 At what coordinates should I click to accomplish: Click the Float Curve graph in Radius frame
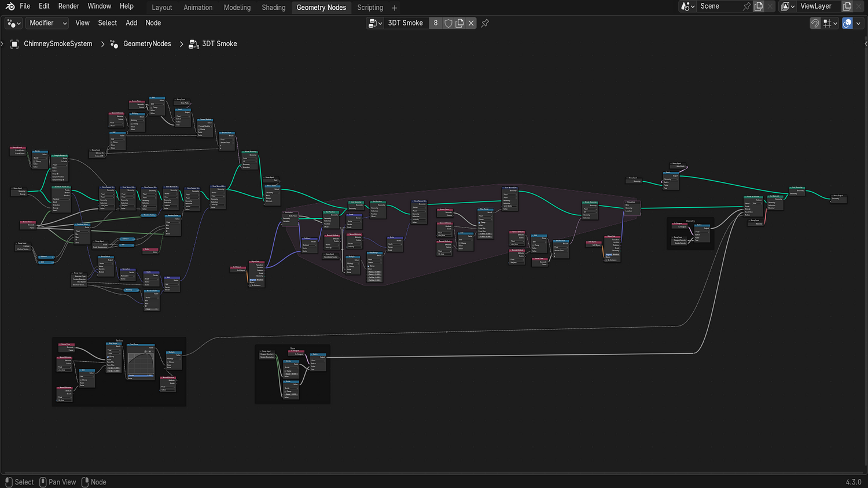tap(141, 363)
